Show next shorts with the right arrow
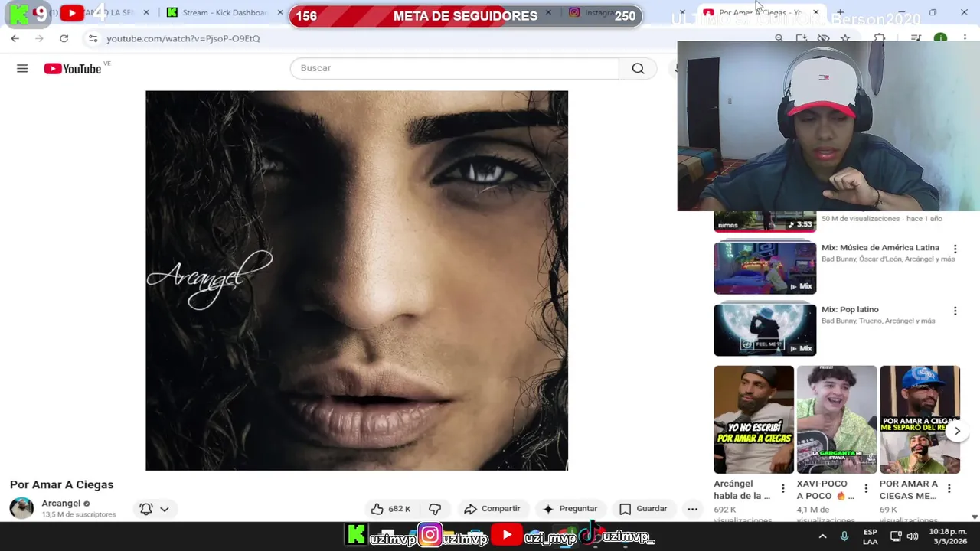980x551 pixels. 957,431
